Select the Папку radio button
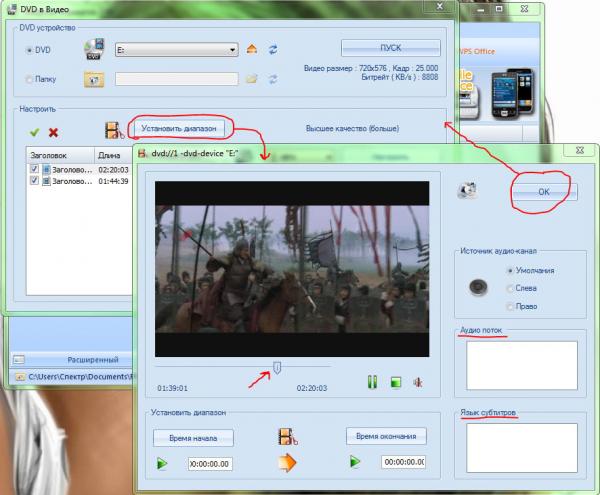 coord(29,79)
